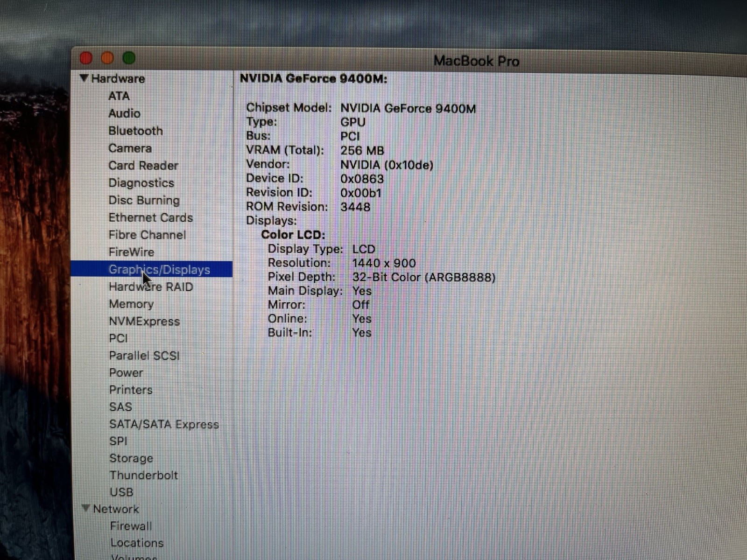Viewport: 747px width, 560px height.
Task: Open Locations under Network
Action: tap(137, 543)
